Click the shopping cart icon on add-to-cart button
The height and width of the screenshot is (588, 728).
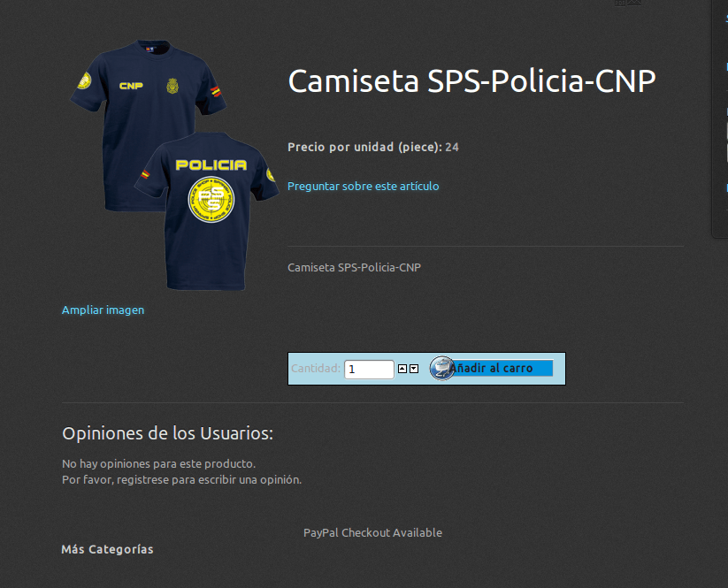click(x=441, y=368)
